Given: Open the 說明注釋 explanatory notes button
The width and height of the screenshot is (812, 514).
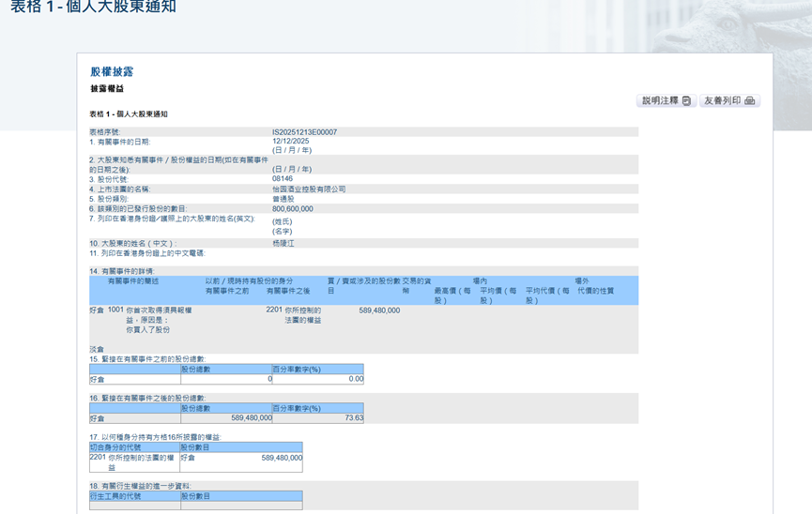Looking at the screenshot, I should click(x=666, y=101).
